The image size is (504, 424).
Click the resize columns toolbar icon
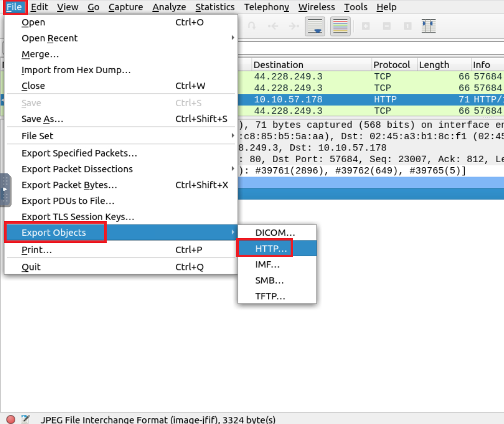[429, 26]
